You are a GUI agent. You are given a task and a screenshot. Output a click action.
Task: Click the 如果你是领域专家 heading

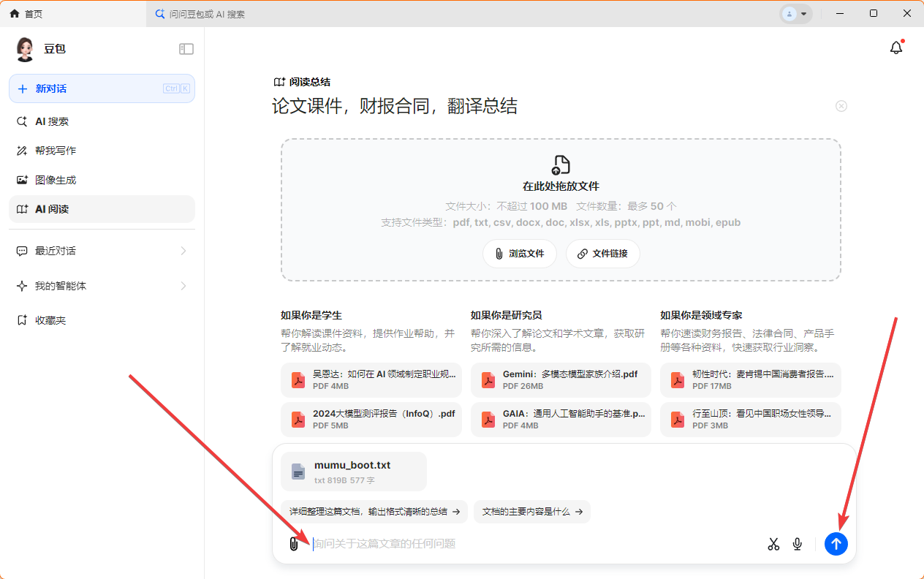(701, 315)
